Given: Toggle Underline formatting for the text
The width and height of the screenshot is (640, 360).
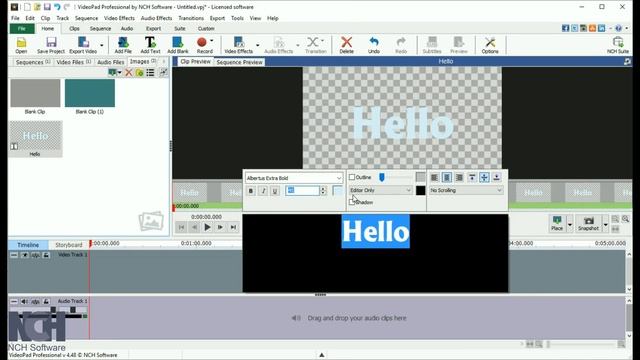Looking at the screenshot, I should pos(275,191).
